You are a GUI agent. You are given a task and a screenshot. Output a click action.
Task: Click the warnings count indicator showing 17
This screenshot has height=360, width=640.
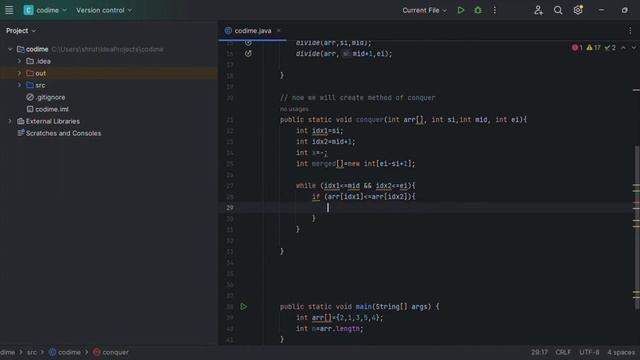tap(593, 48)
